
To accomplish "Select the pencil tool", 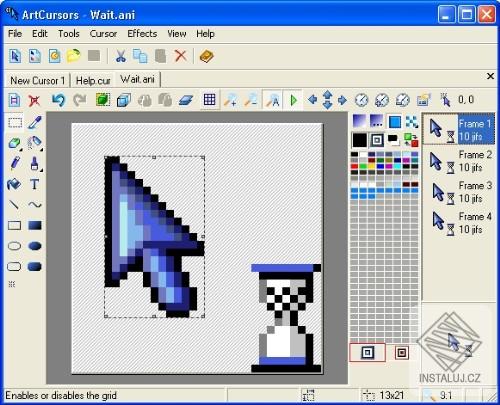I will coord(15,163).
